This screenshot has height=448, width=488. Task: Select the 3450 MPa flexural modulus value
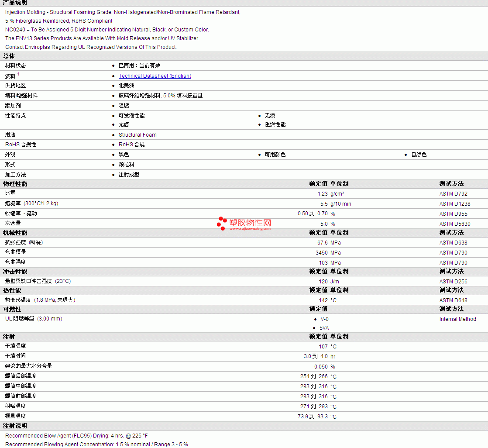tap(328, 253)
